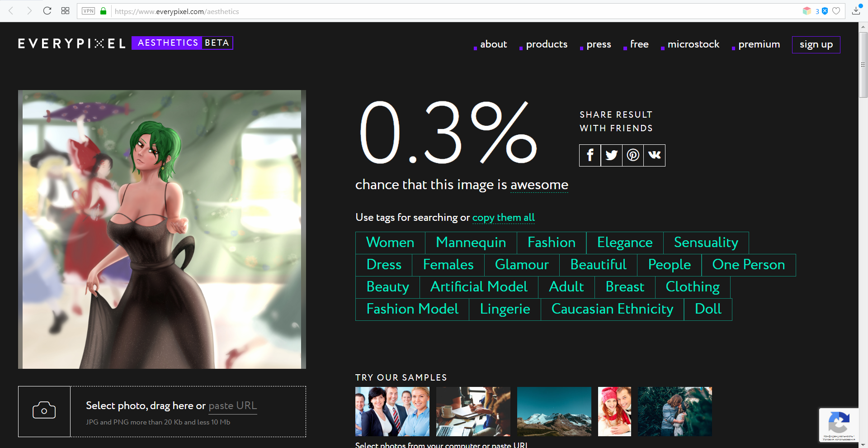868x448 pixels.
Task: Click the reCAPTCHA badge
Action: point(839,425)
